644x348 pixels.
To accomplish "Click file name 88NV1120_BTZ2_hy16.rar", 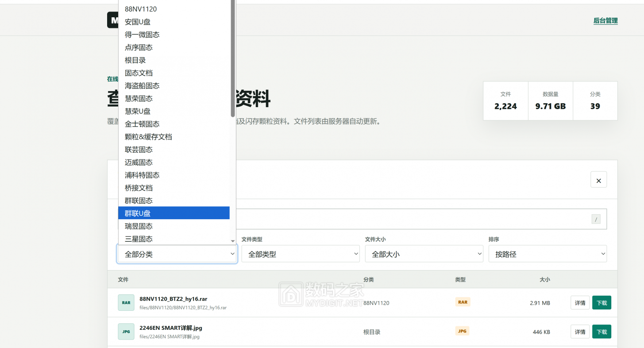I will pos(174,299).
